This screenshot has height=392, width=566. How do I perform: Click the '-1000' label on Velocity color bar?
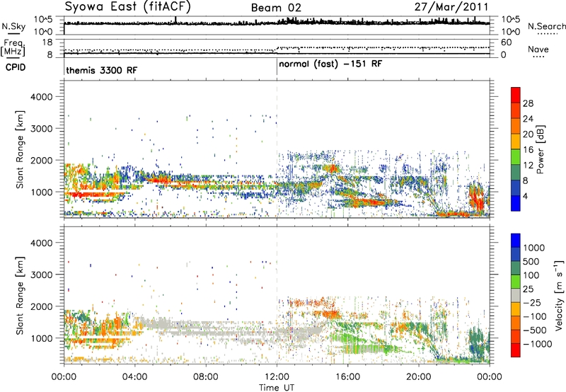tap(538, 344)
